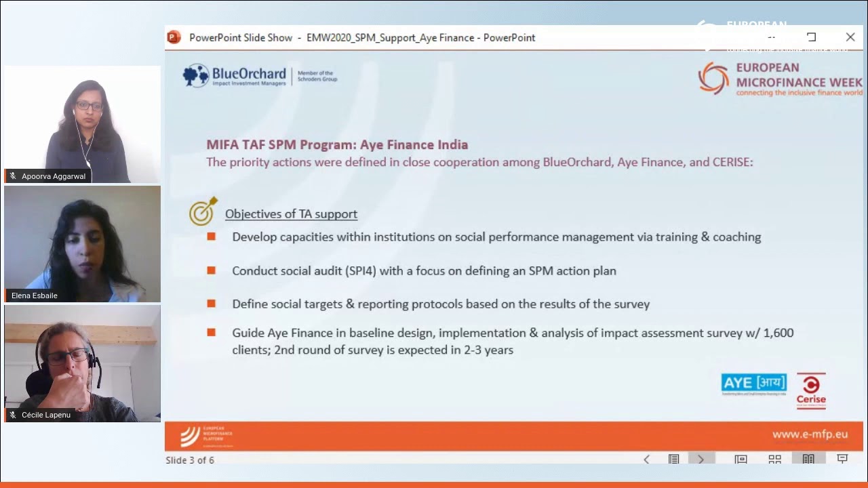Open Slide Sorter view icon

(x=774, y=460)
